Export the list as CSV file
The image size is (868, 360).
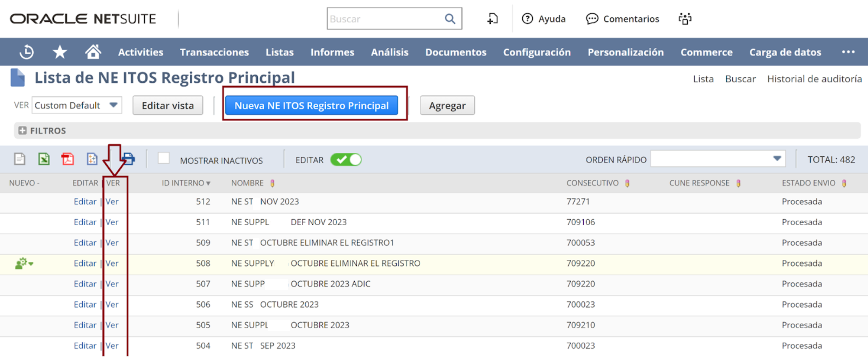pos(20,159)
